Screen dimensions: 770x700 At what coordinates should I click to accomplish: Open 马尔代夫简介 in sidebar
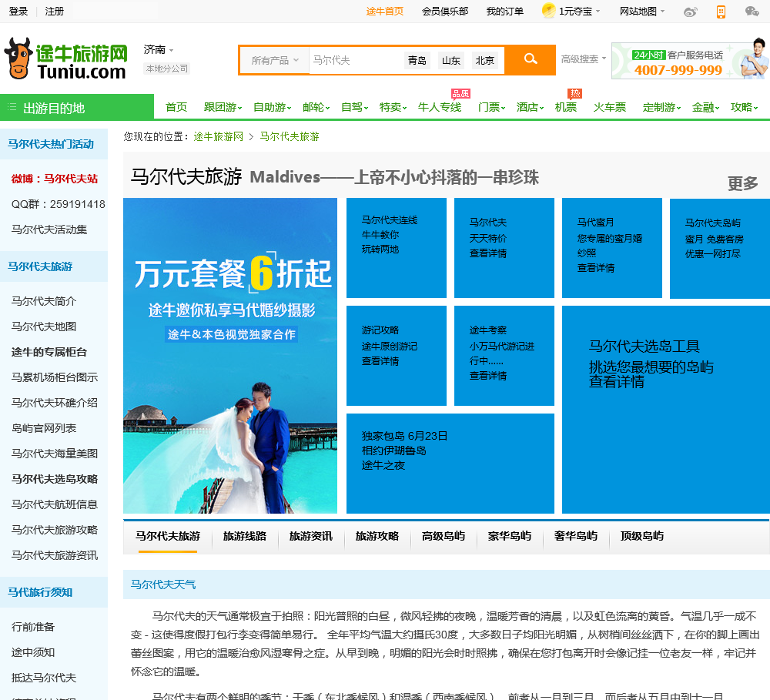tap(44, 301)
